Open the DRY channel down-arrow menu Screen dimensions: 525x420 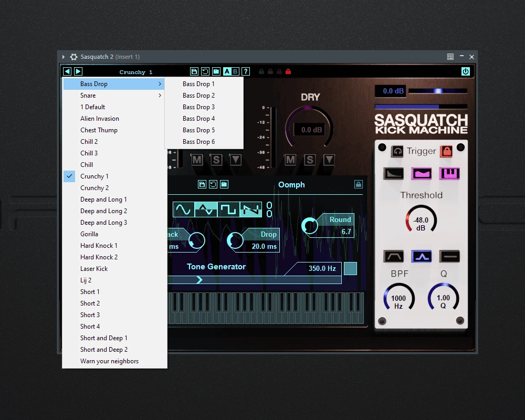click(x=329, y=160)
